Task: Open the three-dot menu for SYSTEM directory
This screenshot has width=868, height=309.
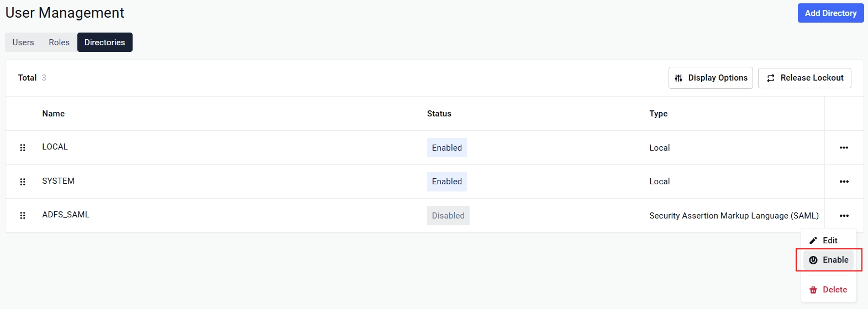Action: click(x=844, y=182)
